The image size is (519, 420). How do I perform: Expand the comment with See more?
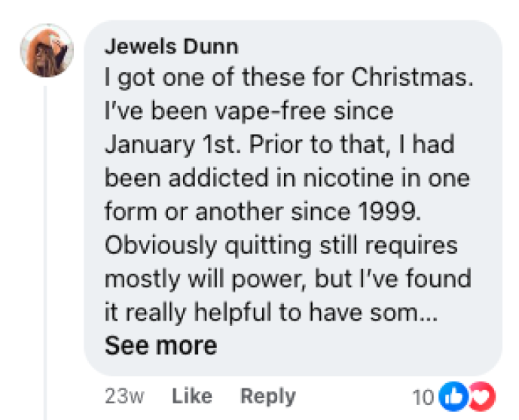[160, 345]
